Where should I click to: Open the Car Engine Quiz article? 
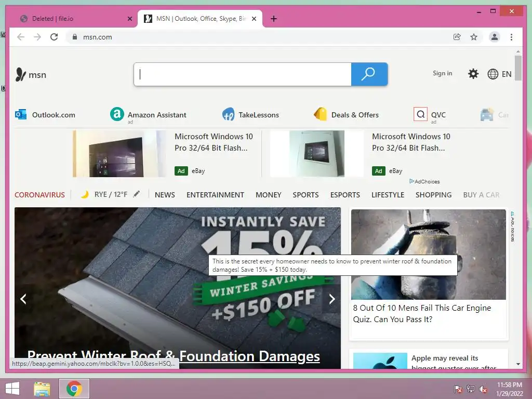point(422,313)
